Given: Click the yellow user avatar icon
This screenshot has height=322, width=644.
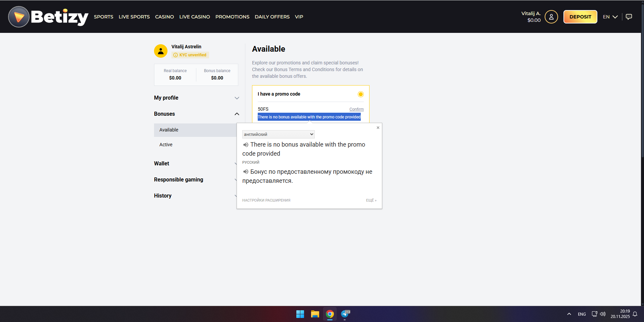Looking at the screenshot, I should [x=161, y=51].
